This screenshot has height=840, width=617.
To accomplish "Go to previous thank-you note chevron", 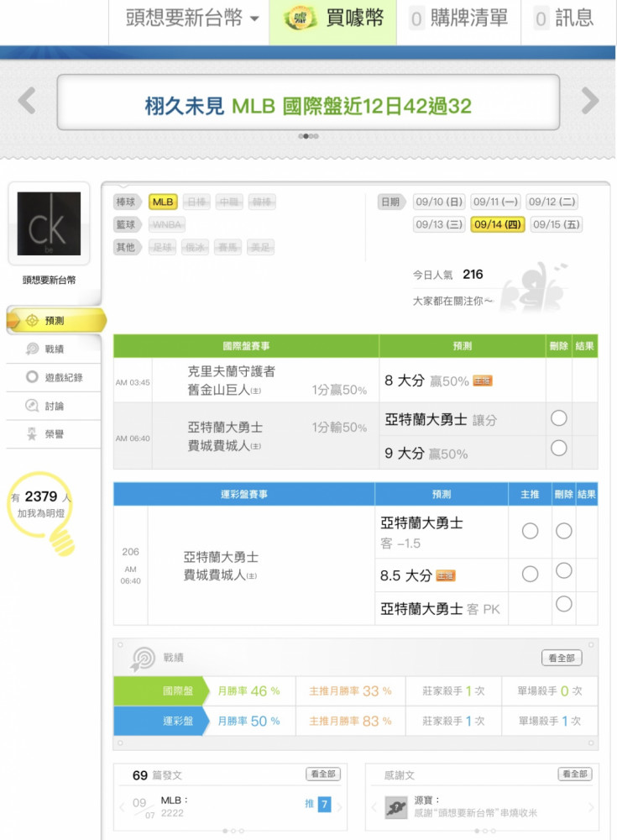I will [x=374, y=807].
